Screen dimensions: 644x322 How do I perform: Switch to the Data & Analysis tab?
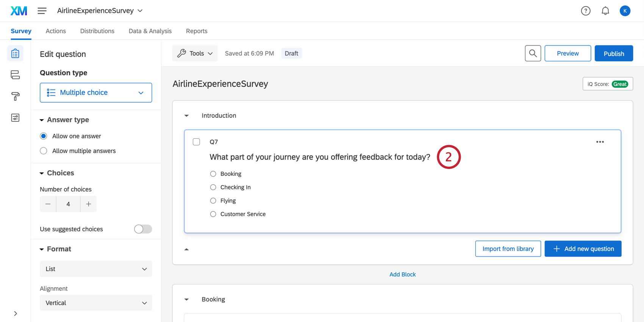[x=150, y=31]
